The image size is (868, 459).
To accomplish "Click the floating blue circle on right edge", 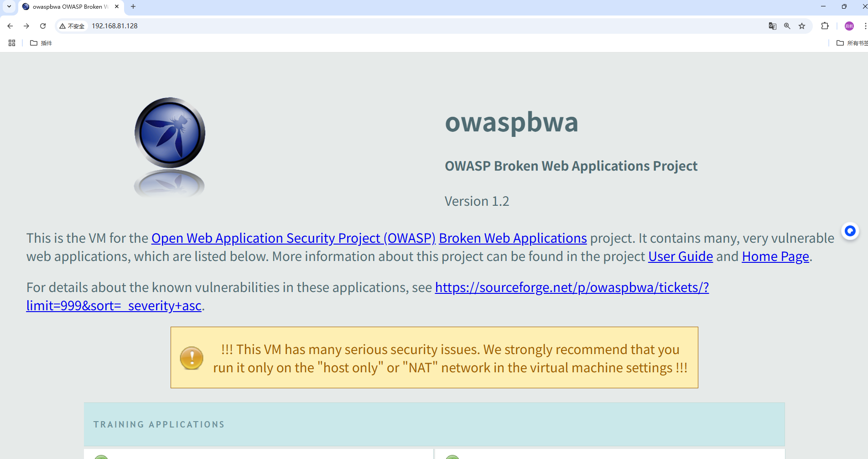I will [850, 231].
